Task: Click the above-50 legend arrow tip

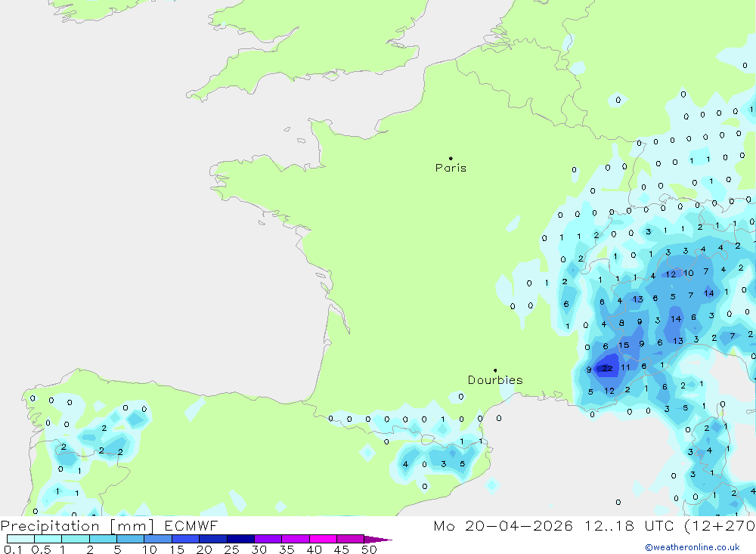Action: (379, 539)
